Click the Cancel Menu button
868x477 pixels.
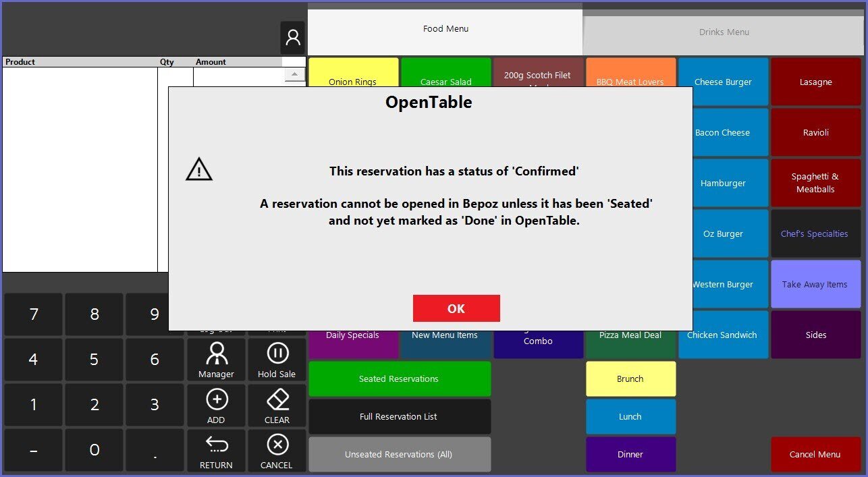815,455
